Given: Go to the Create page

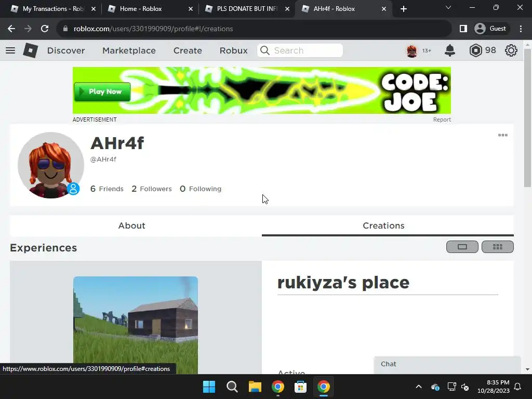Looking at the screenshot, I should 188,50.
